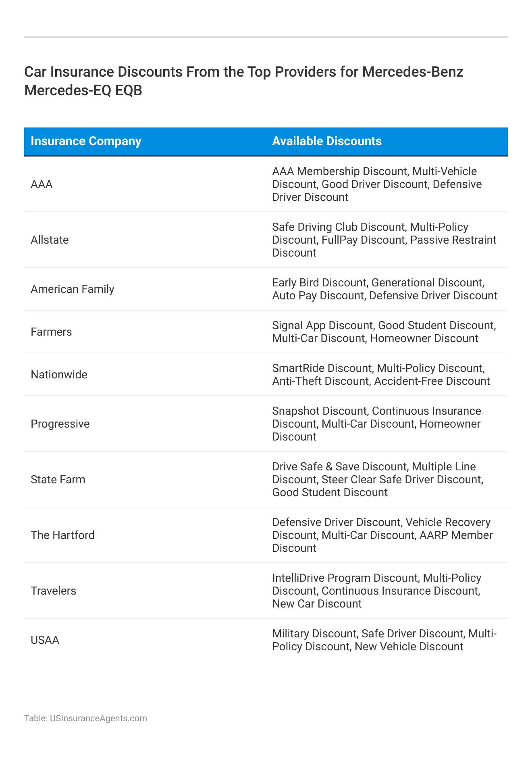This screenshot has height=760, width=532.
Task: Click the USInsuranceAgents.com table source text
Action: tap(85, 718)
